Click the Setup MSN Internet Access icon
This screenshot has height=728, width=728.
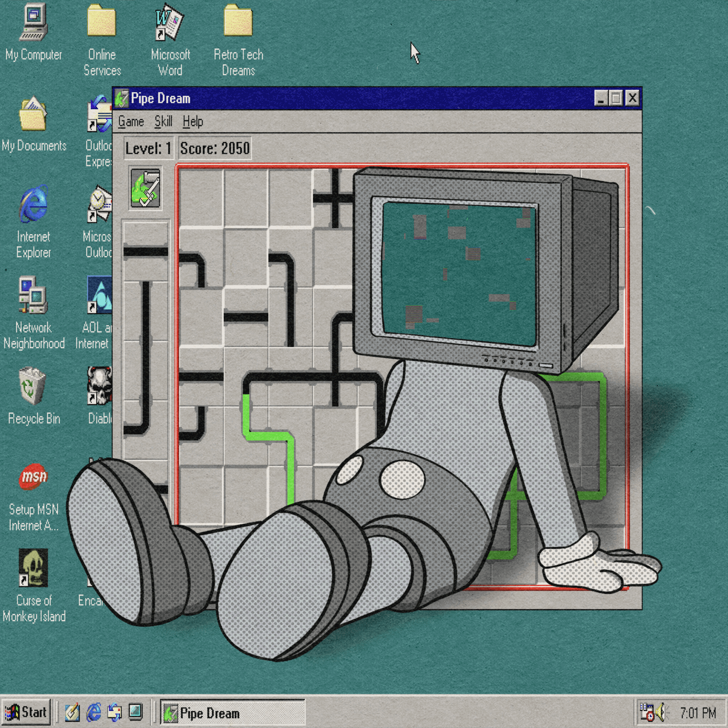click(33, 477)
